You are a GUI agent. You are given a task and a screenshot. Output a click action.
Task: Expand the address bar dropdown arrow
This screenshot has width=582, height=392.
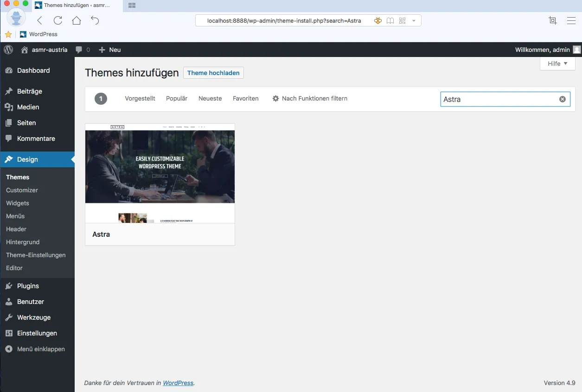coord(414,21)
